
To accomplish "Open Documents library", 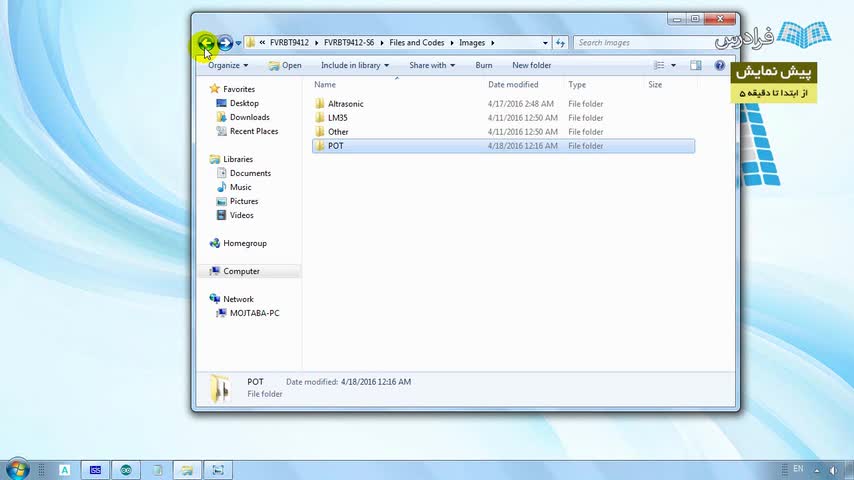I will click(x=250, y=173).
